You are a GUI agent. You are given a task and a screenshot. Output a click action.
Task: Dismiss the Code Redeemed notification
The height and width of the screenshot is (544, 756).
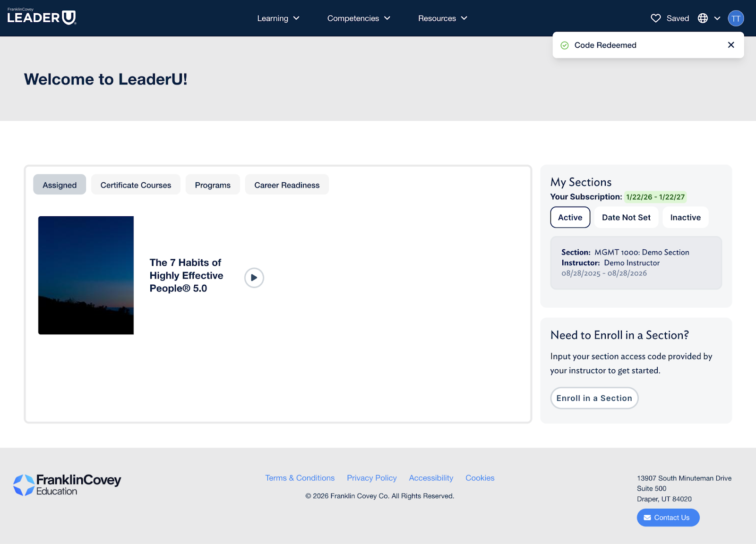click(731, 45)
